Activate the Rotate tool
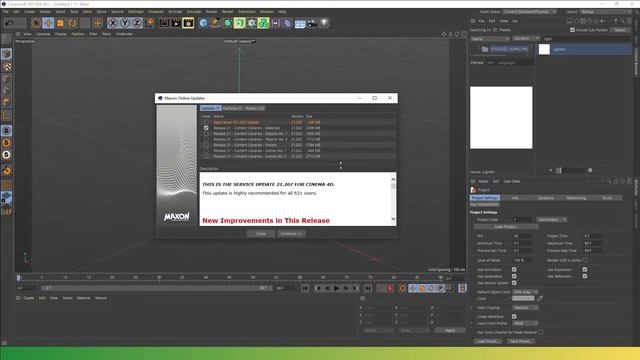This screenshot has height=360, width=640. (x=73, y=23)
